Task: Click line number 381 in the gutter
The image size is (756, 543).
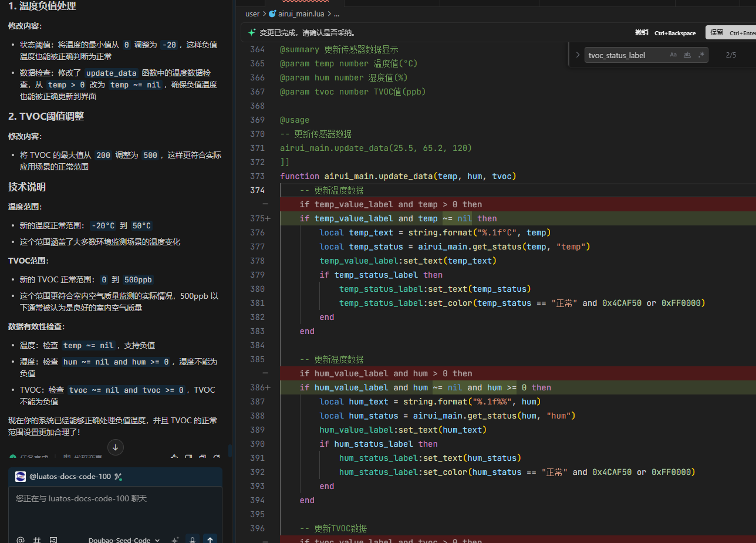Action: coord(257,303)
